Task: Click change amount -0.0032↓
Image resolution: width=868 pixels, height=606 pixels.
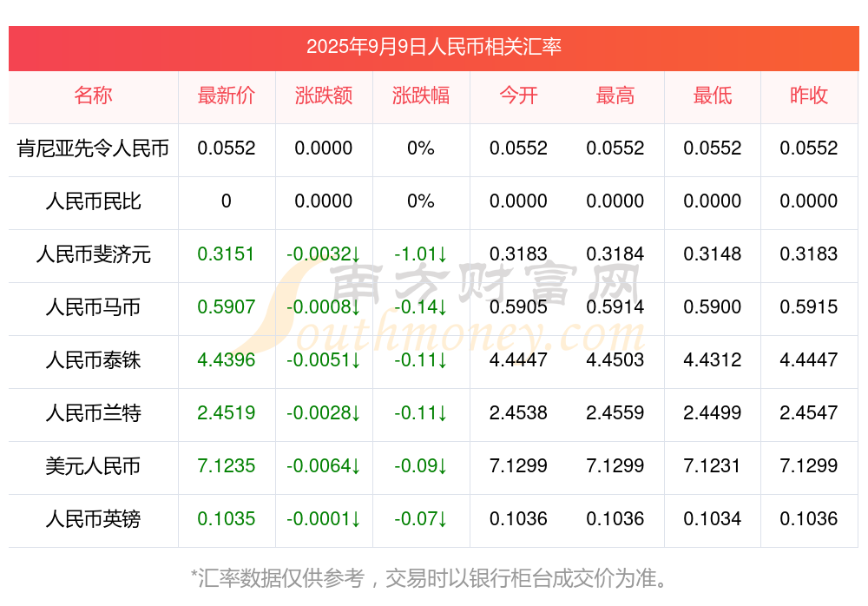Action: click(323, 254)
